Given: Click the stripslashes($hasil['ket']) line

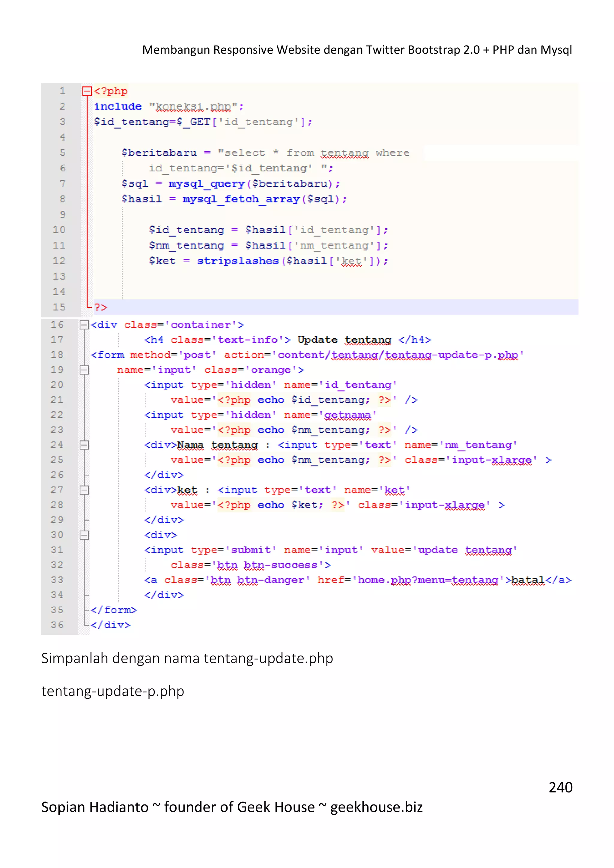Looking at the screenshot, I should pyautogui.click(x=268, y=261).
